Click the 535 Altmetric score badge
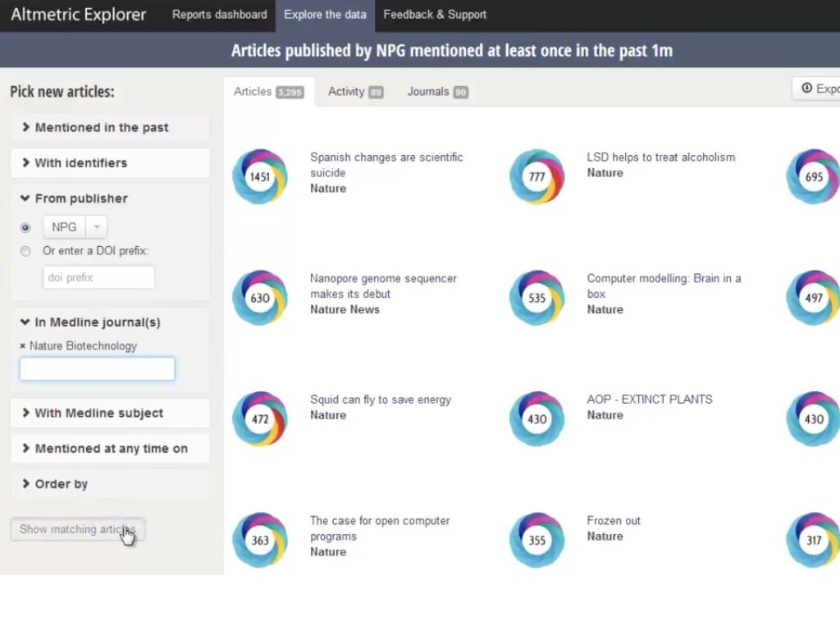840x630 pixels. [x=536, y=298]
